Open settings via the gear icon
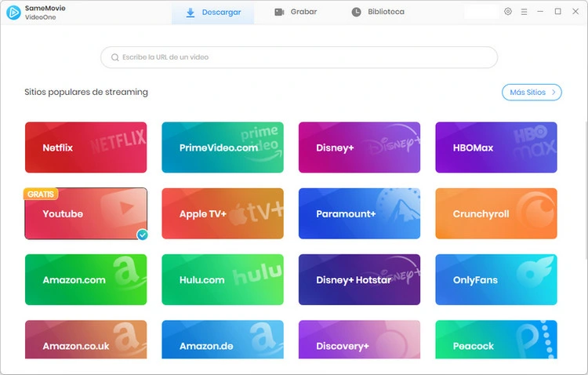588x375 pixels. [x=508, y=12]
